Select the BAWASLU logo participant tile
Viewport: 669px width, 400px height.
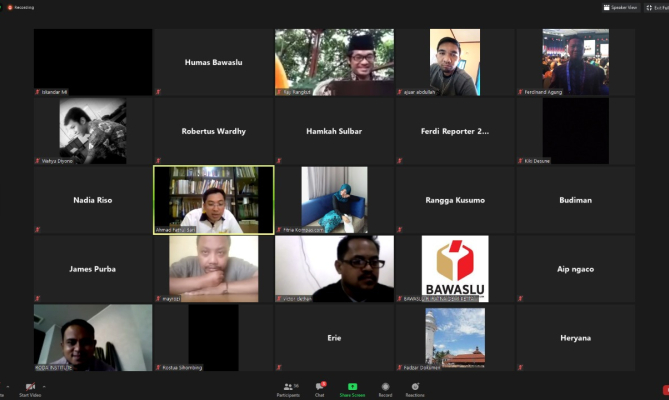tap(455, 268)
